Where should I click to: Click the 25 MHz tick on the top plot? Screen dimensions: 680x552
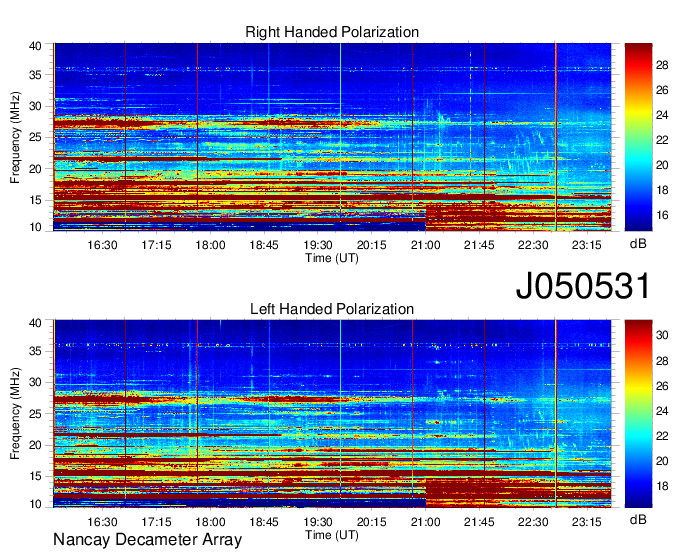pyautogui.click(x=35, y=137)
